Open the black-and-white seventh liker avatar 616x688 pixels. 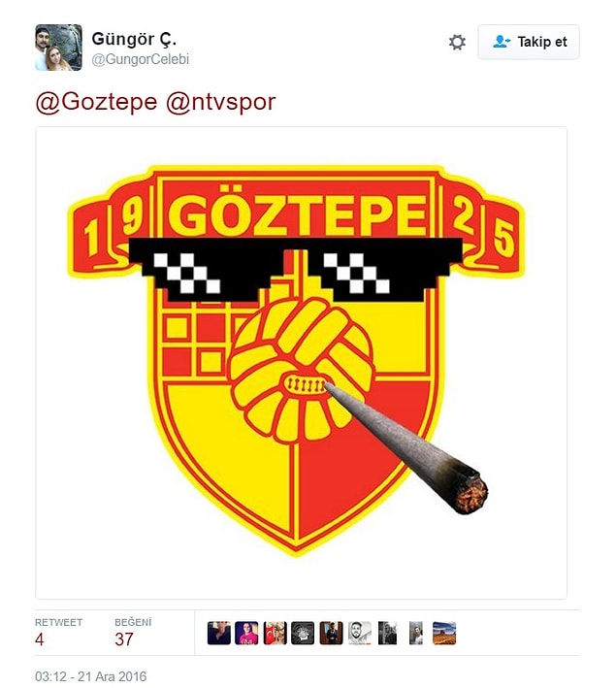pyautogui.click(x=387, y=633)
